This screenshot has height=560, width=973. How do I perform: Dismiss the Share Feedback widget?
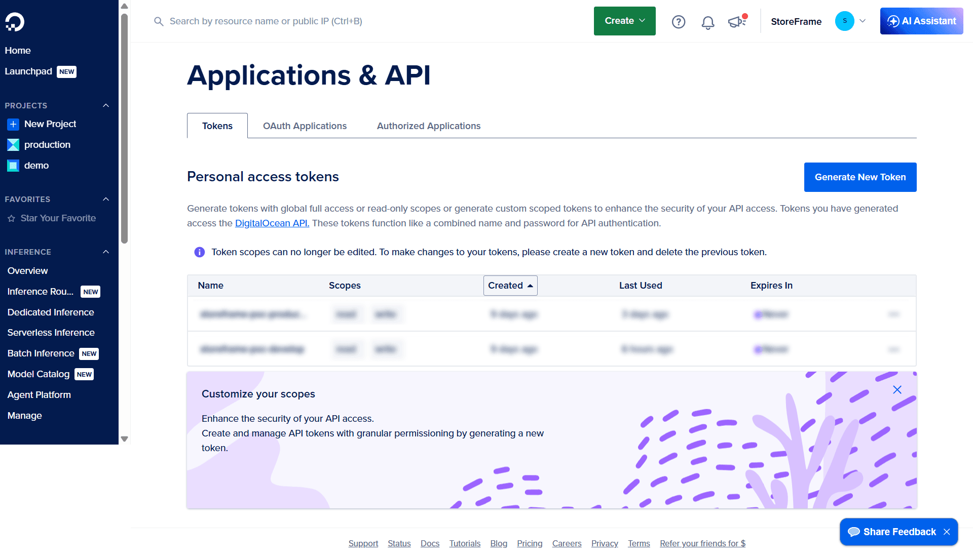pyautogui.click(x=947, y=532)
